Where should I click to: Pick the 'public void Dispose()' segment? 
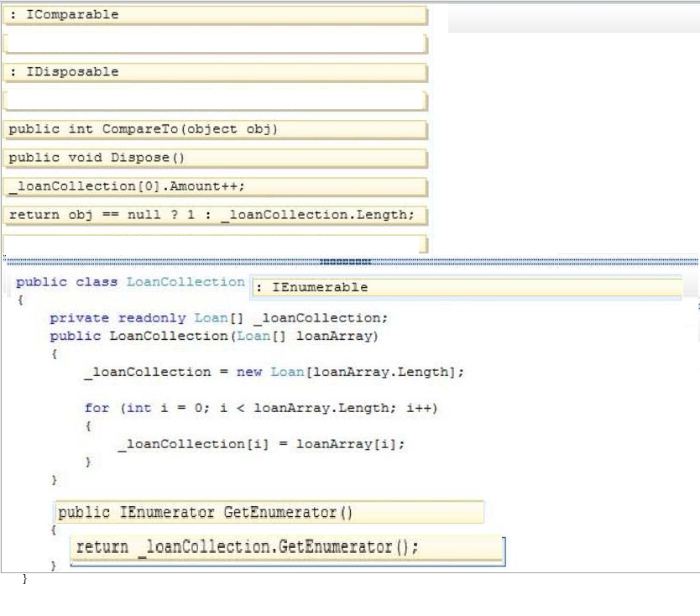click(x=215, y=158)
